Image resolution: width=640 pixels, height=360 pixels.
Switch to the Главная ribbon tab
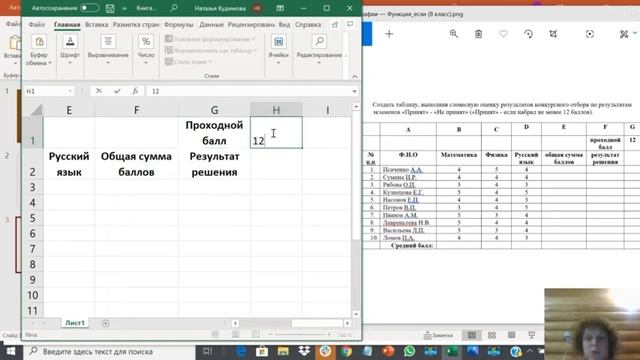coord(67,24)
